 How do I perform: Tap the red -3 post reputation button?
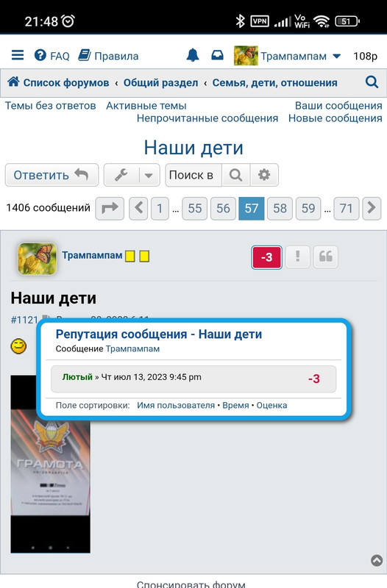(x=266, y=257)
